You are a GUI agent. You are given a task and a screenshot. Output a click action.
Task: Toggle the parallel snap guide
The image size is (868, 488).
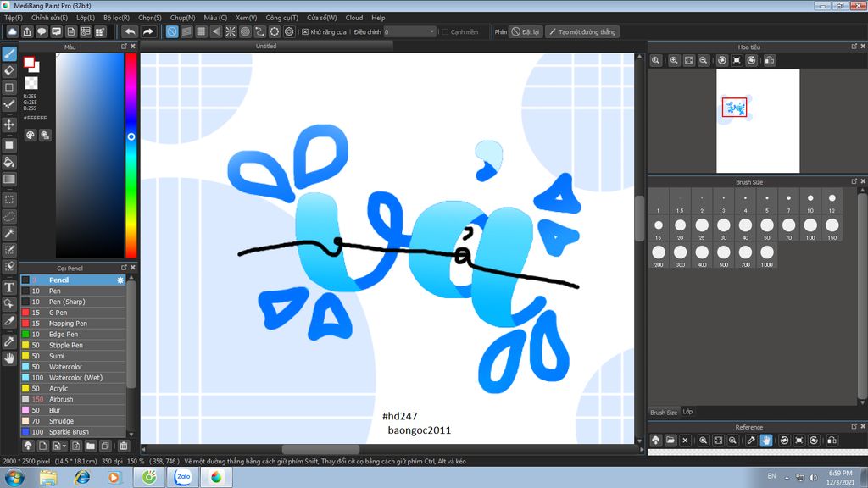coord(186,31)
